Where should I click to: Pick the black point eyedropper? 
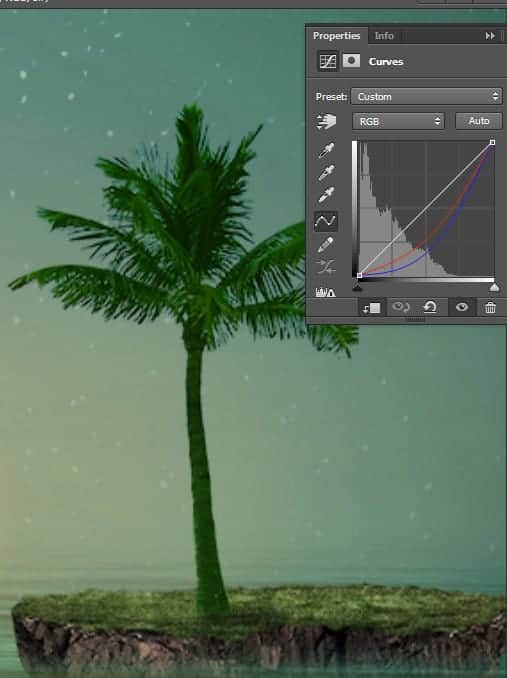coord(326,150)
